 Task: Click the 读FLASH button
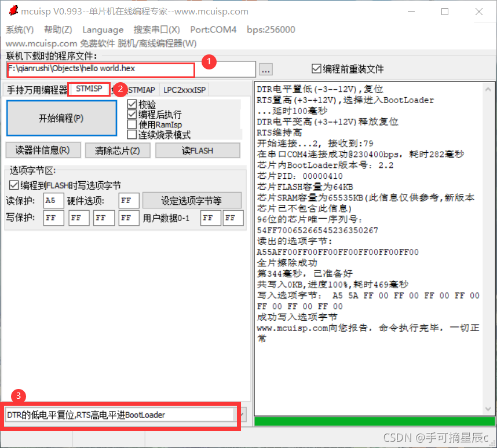[198, 150]
